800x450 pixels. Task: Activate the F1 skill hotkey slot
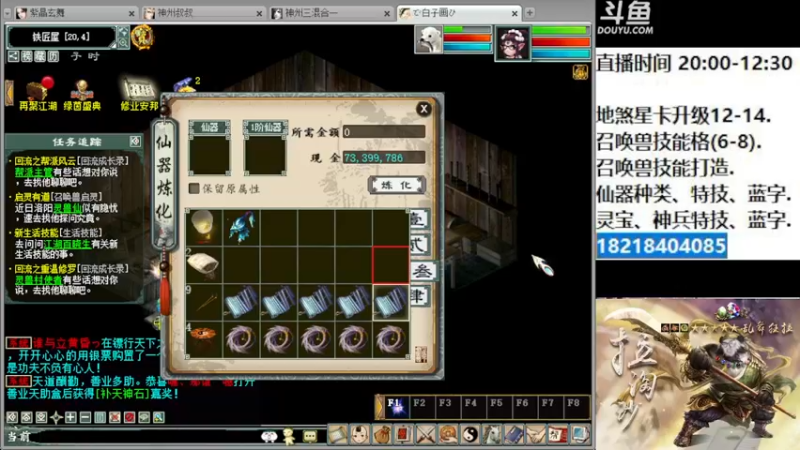(397, 407)
